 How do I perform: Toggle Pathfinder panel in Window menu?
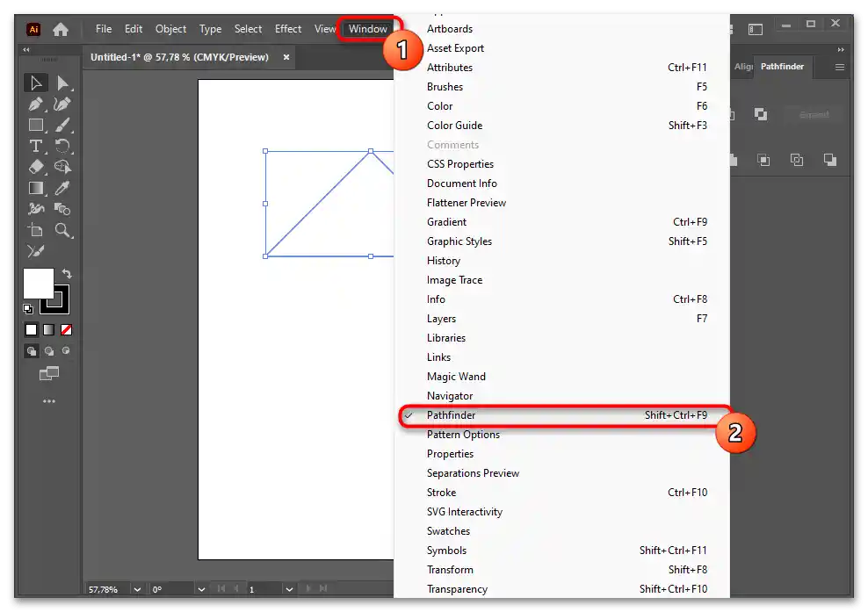coord(563,415)
